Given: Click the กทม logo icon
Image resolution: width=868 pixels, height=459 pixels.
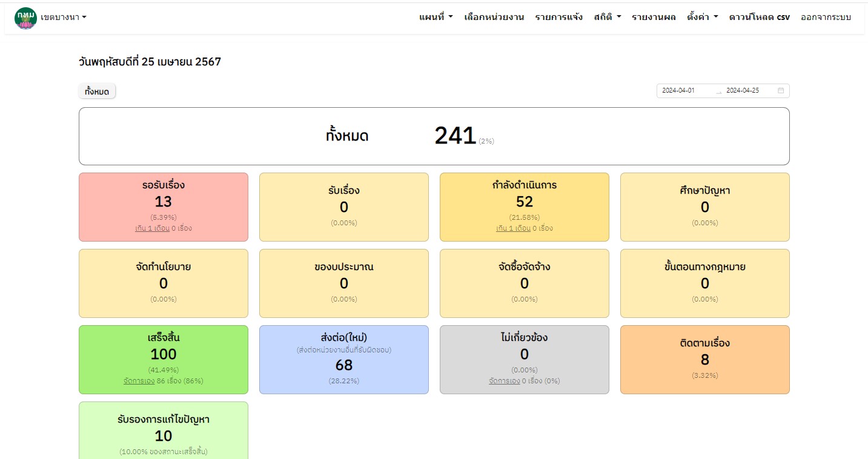Looking at the screenshot, I should 25,18.
